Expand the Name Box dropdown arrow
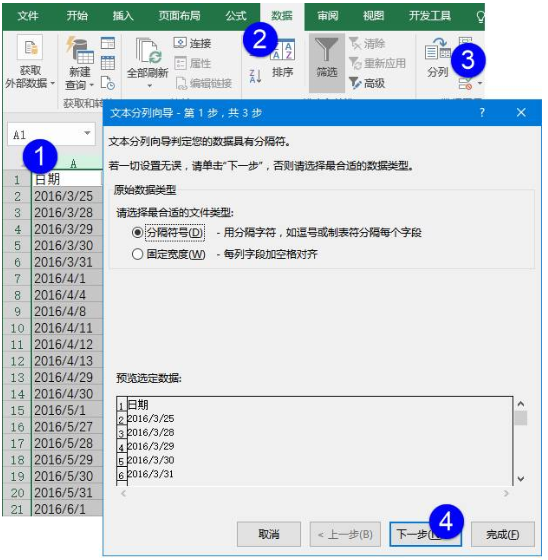548x560 pixels. (87, 133)
